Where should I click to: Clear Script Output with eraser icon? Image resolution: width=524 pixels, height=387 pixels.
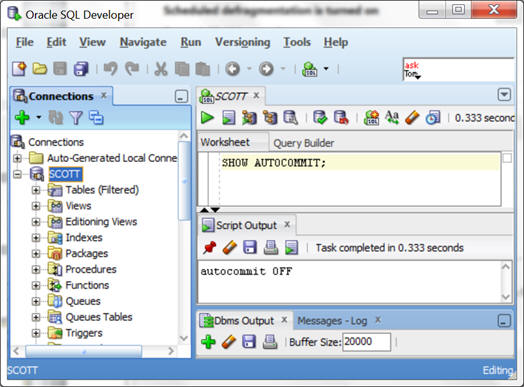pyautogui.click(x=230, y=248)
